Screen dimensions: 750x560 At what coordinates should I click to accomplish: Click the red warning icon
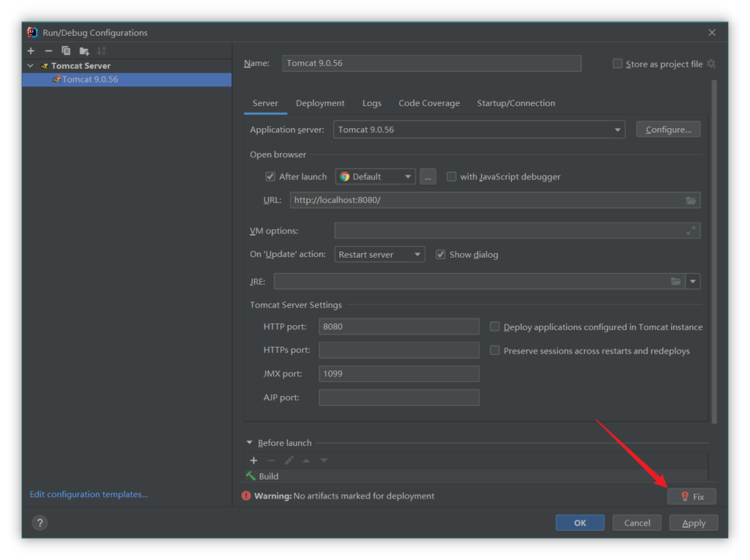point(246,496)
